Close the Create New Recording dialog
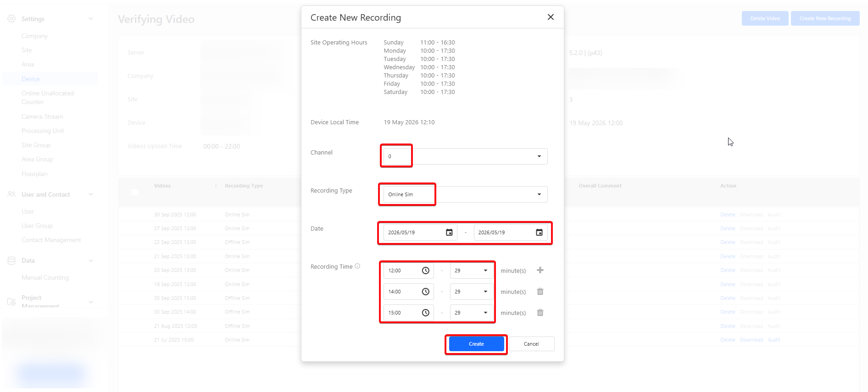Screen dimensions: 868x392 [x=551, y=17]
